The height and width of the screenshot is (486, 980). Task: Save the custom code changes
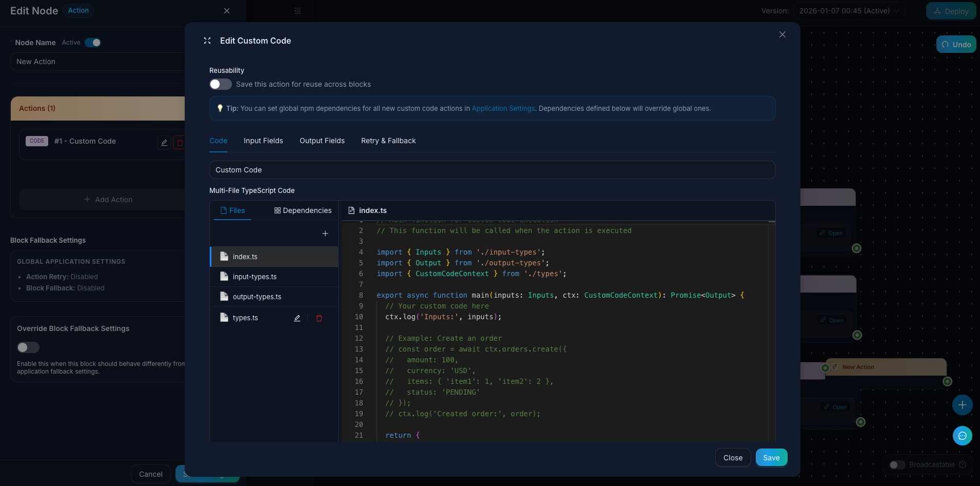(771, 457)
